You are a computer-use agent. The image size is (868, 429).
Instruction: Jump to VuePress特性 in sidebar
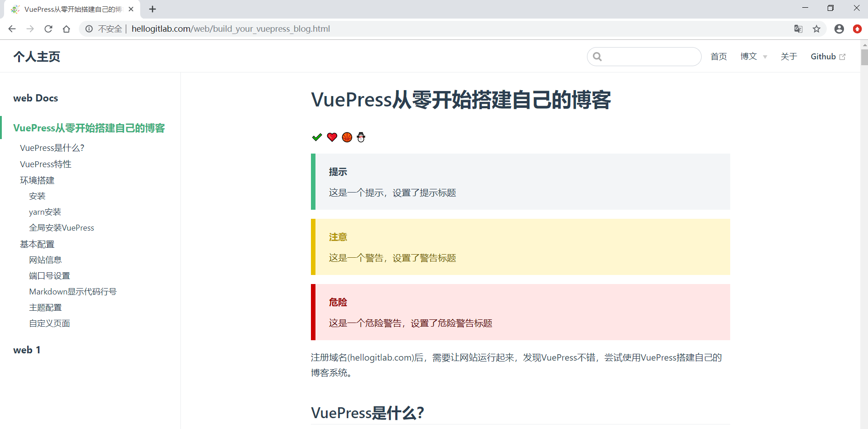pos(46,164)
